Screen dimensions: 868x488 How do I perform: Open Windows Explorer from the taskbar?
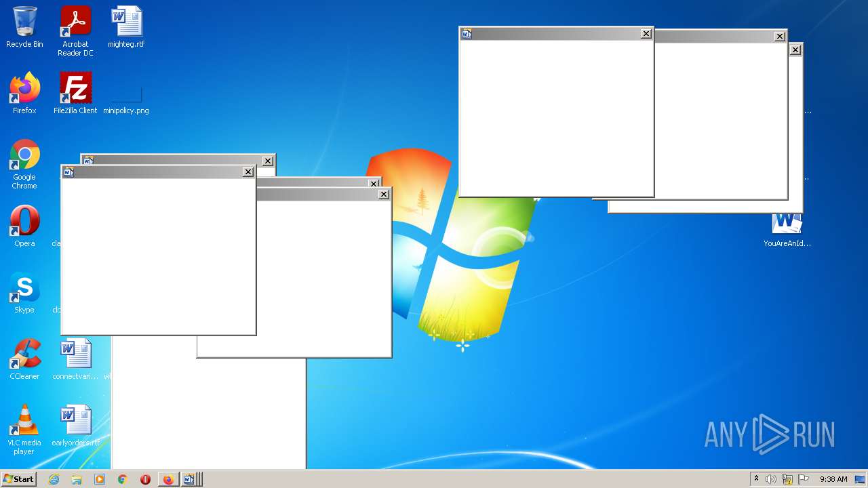77,479
